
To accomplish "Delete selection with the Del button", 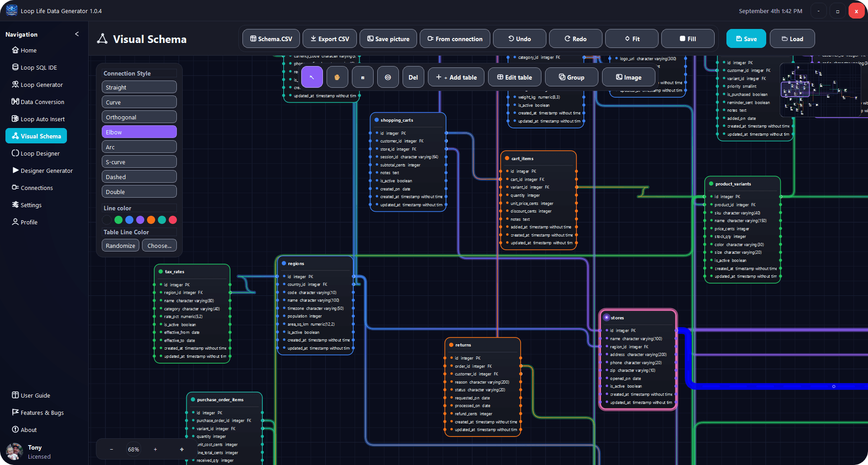I will coord(413,77).
